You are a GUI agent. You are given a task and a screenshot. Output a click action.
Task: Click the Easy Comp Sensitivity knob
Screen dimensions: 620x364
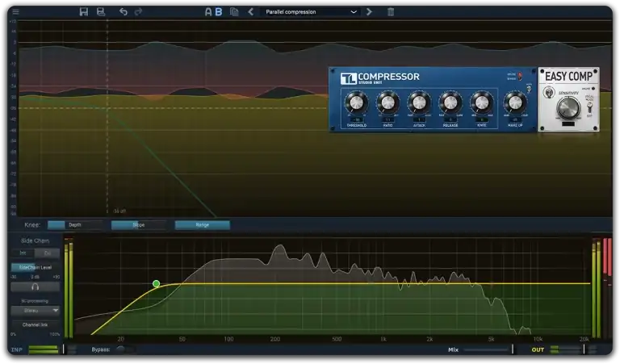[x=568, y=107]
